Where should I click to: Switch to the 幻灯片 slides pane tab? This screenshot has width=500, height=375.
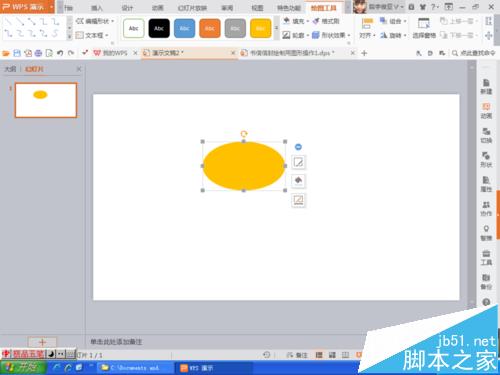click(34, 69)
